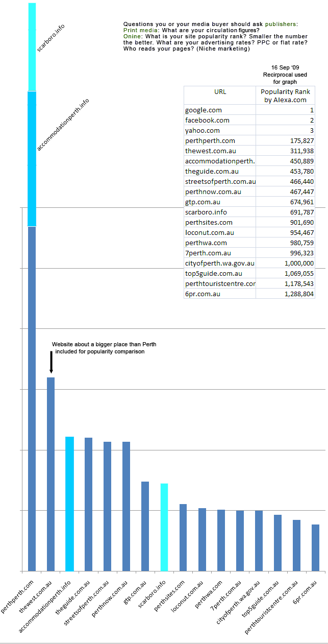Click the 7perth.com.au chart bar
Viewport: 328px width, 644px height.
click(x=240, y=541)
